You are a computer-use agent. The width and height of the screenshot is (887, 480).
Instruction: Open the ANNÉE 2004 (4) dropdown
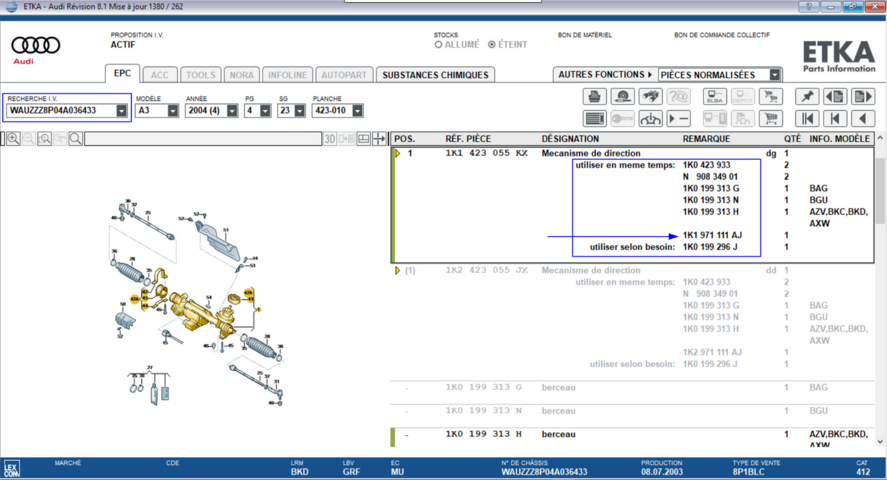pyautogui.click(x=232, y=111)
